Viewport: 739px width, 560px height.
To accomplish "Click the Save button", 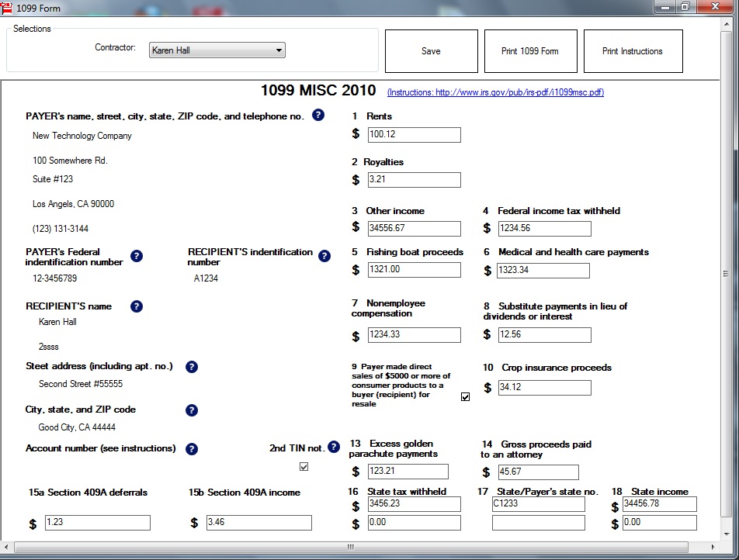I will [431, 50].
